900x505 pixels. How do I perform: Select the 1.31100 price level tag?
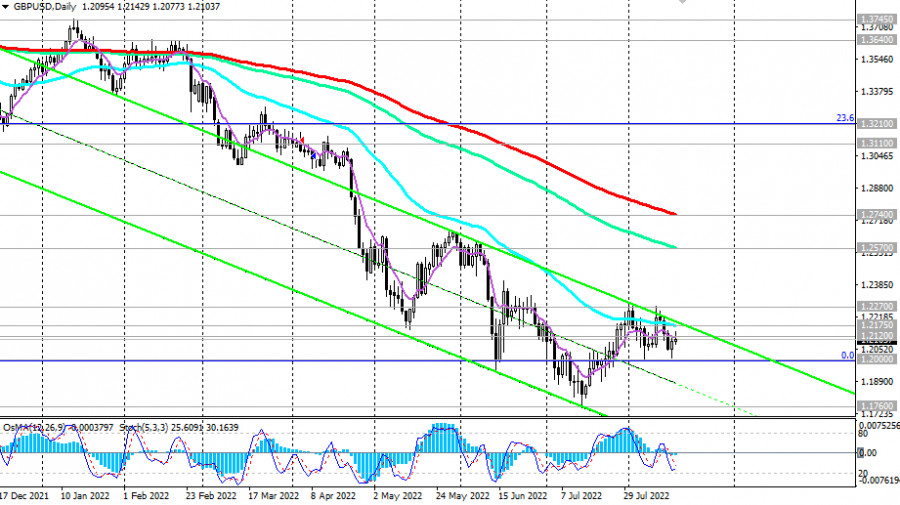(x=876, y=143)
